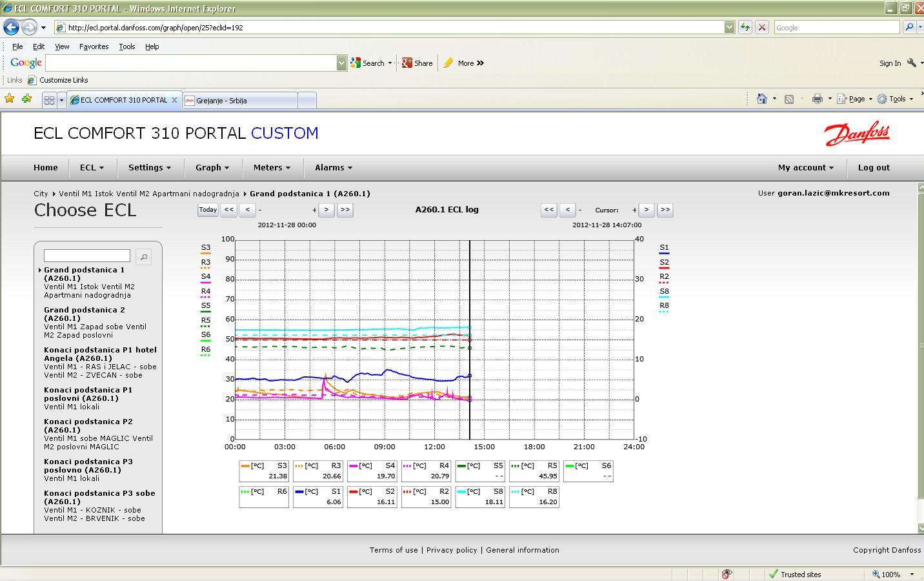Click the Log out link
The width and height of the screenshot is (924, 581).
(874, 168)
